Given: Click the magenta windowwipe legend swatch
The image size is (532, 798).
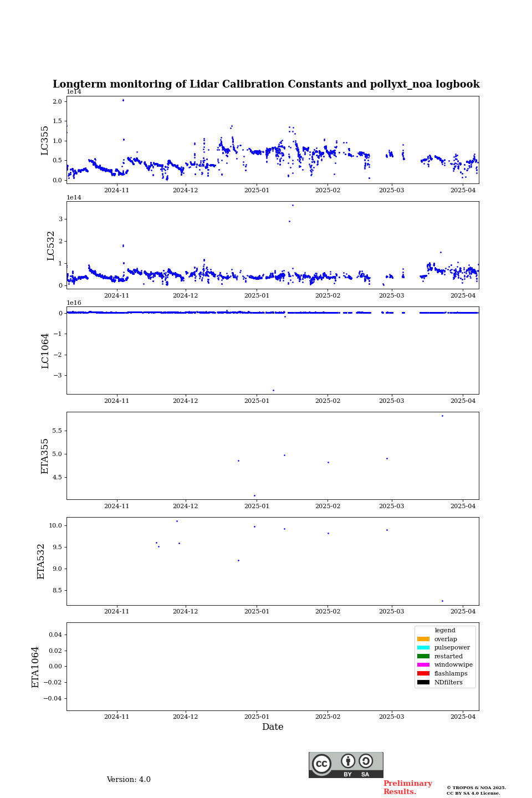Looking at the screenshot, I should 423,665.
